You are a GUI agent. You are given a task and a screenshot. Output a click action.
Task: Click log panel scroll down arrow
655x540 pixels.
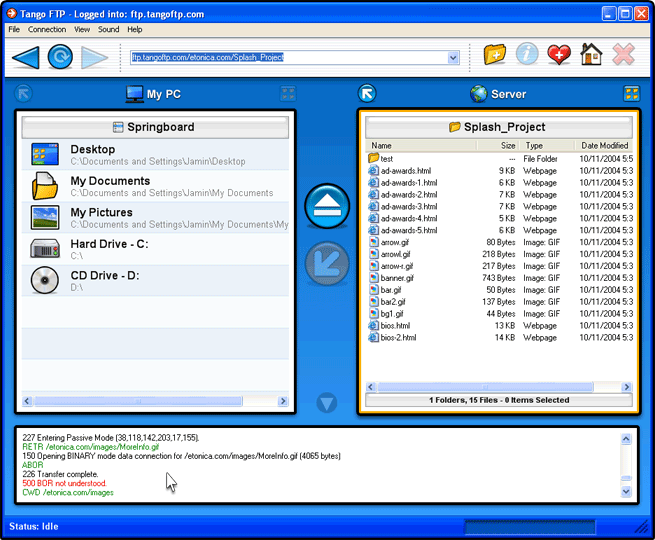[x=626, y=491]
